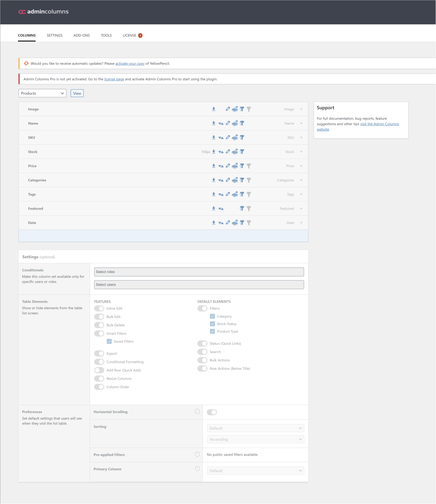The width and height of the screenshot is (436, 504).
Task: Switch to the Columns tab
Action: (27, 36)
